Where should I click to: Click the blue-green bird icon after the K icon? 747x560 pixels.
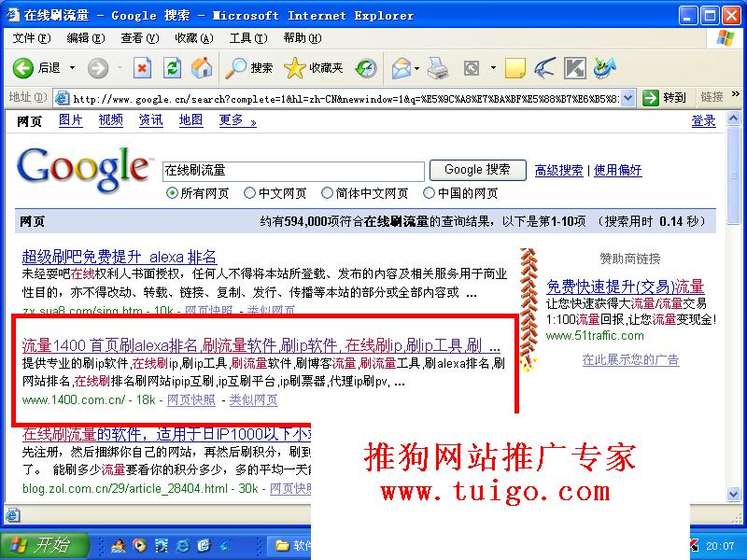tap(604, 68)
